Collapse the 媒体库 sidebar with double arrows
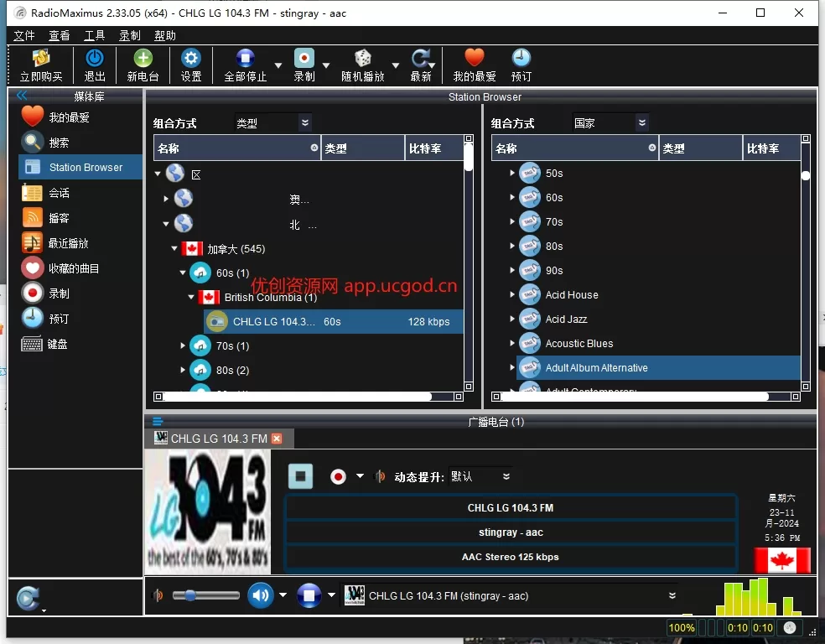This screenshot has height=644, width=825. pos(22,96)
